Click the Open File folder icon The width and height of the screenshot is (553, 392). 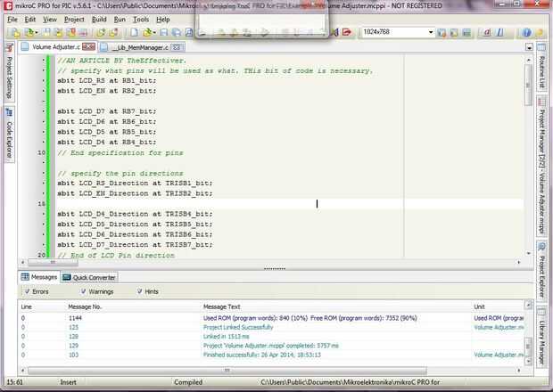point(147,32)
